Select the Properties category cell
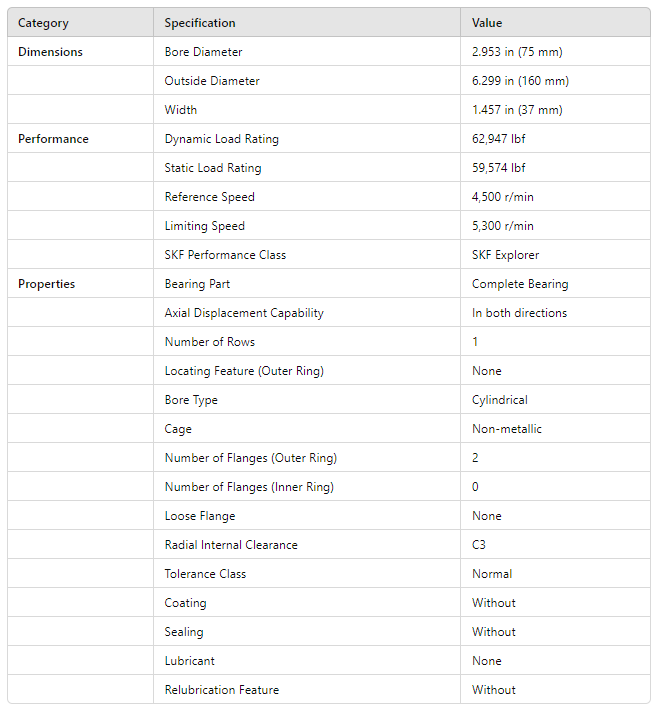 point(47,284)
